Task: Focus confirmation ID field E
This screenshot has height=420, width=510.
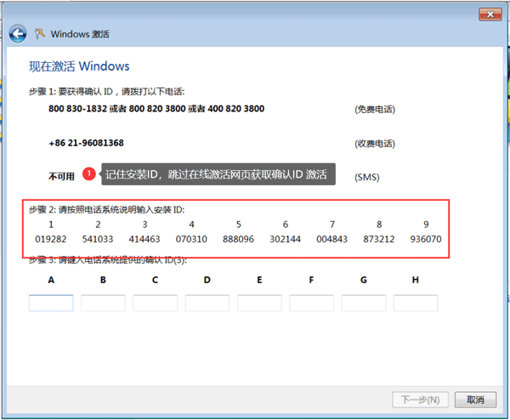Action: pos(259,303)
